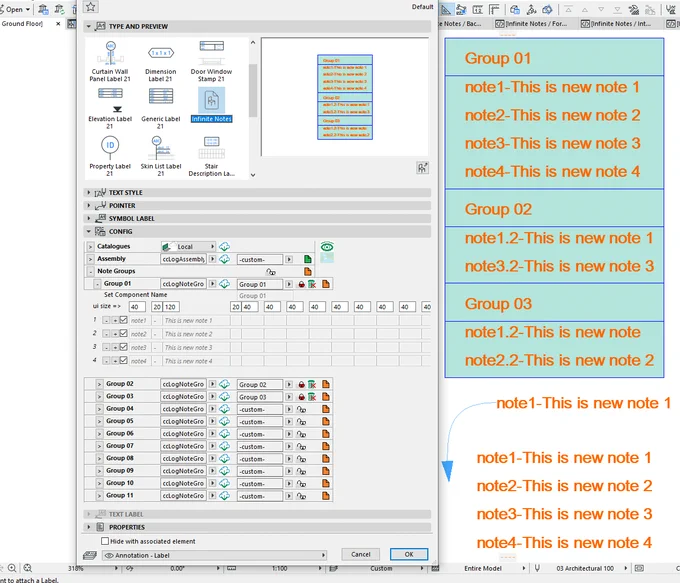Select the Dimension Label 21 type
The image size is (680, 583).
[160, 62]
